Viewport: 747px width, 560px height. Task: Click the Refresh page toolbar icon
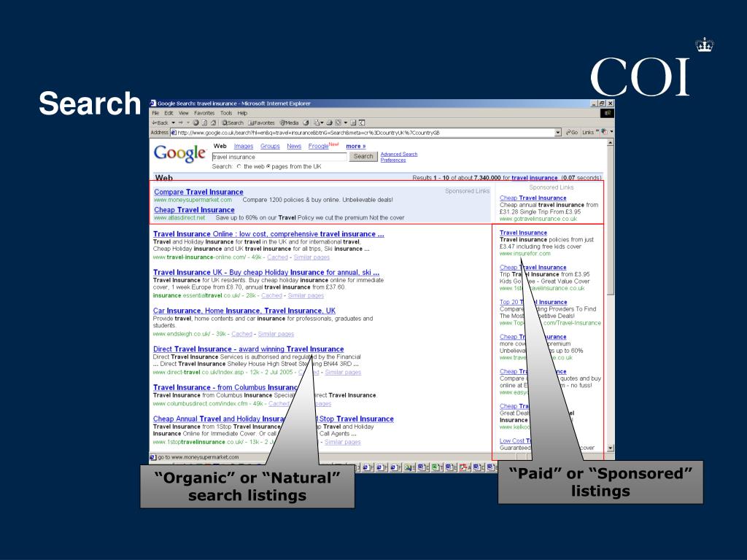[x=204, y=122]
